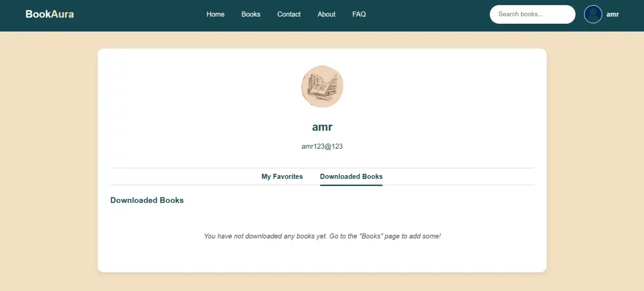Click the 'You have not downloaded' message

[x=323, y=236]
